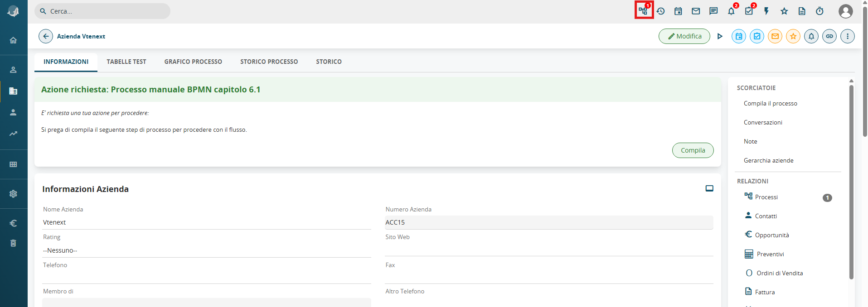Switch to the STORICO PROCESSO tab
The image size is (868, 307).
[x=269, y=62]
